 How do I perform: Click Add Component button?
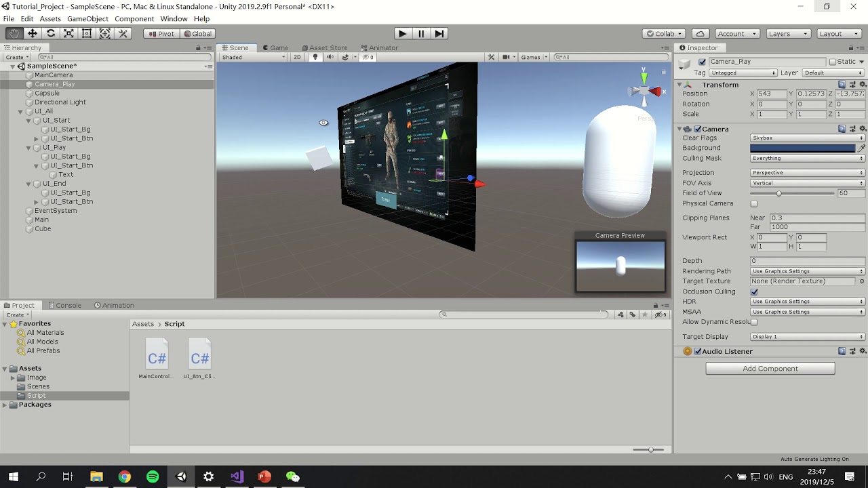(x=770, y=369)
